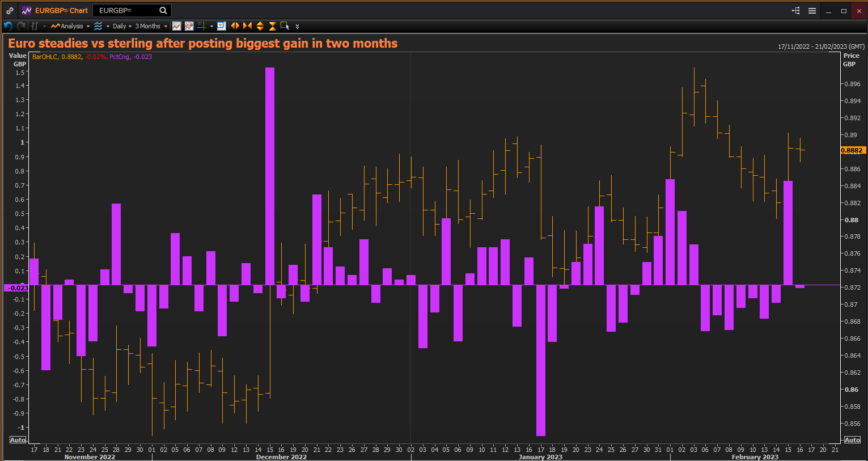Open the Daily interval dropdown
868x461 pixels.
[x=122, y=26]
